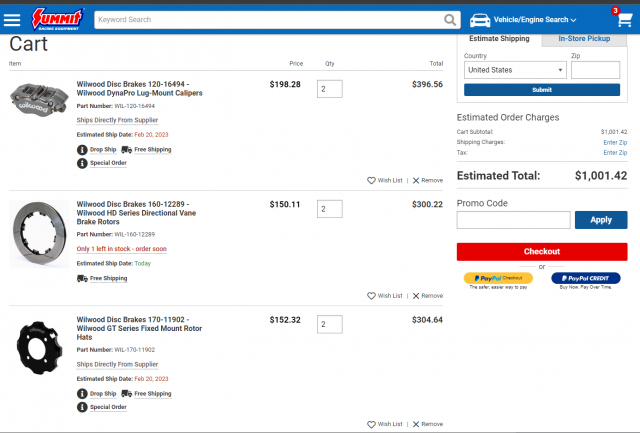Remove brake rotors with X icon
Viewport: 640px width, 433px height.
[x=416, y=296]
